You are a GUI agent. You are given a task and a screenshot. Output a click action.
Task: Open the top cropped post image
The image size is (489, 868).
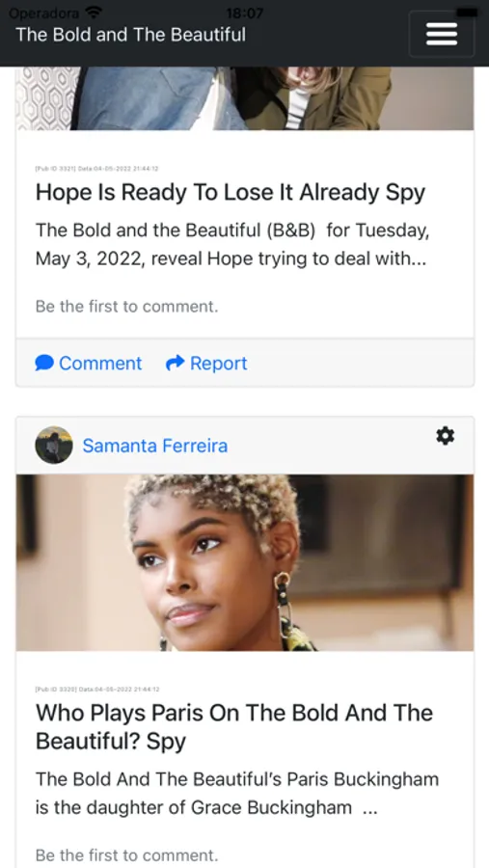[245, 98]
